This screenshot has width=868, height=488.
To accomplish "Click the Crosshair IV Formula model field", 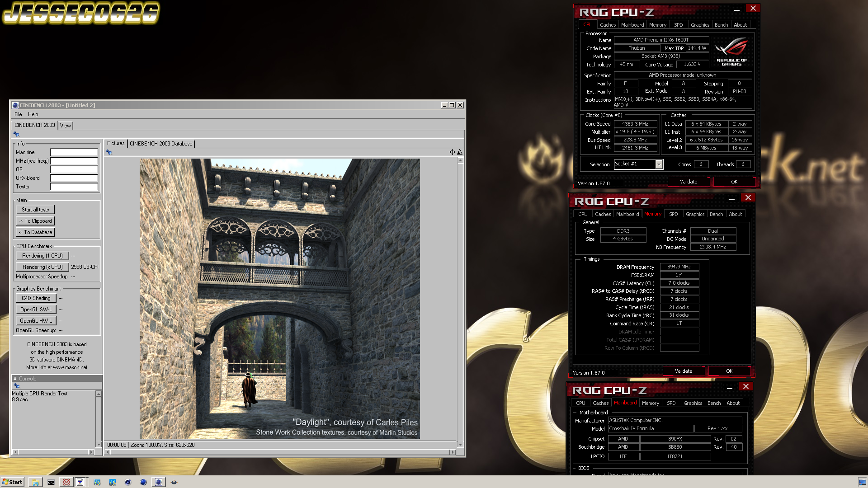I will [x=651, y=428].
